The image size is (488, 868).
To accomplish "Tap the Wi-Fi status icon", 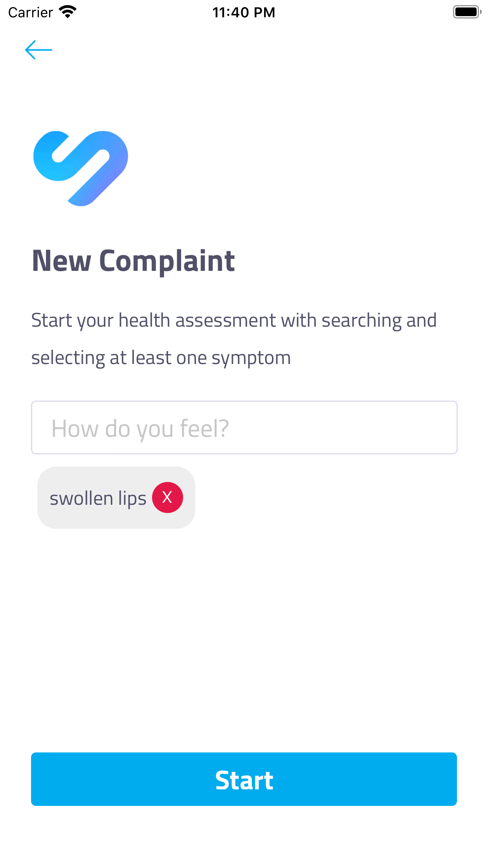I will 68,12.
